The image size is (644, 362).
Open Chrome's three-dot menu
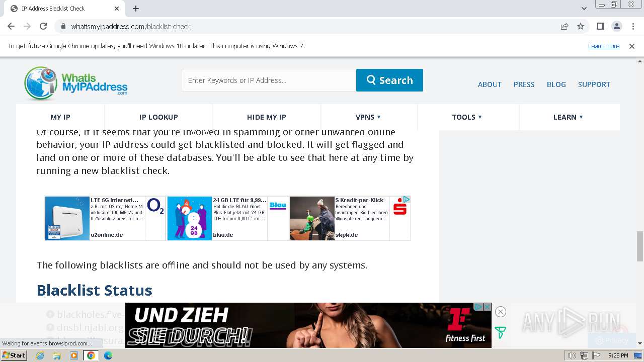click(x=632, y=26)
